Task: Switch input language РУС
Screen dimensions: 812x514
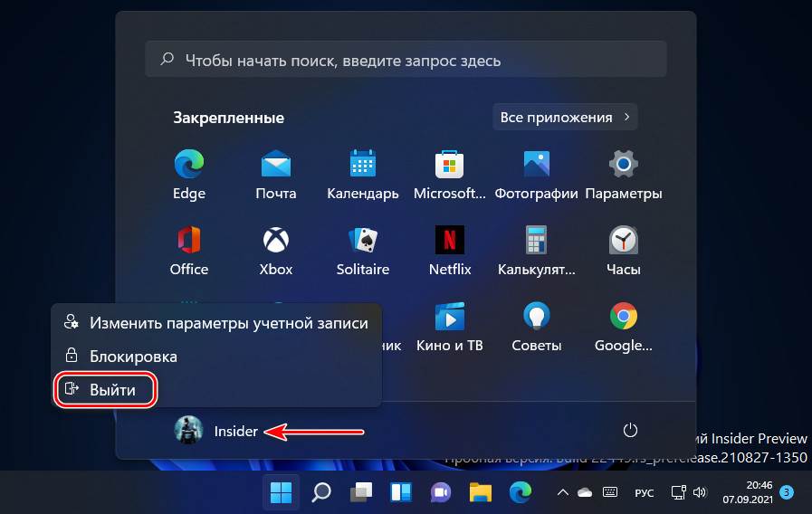Action: click(x=645, y=493)
